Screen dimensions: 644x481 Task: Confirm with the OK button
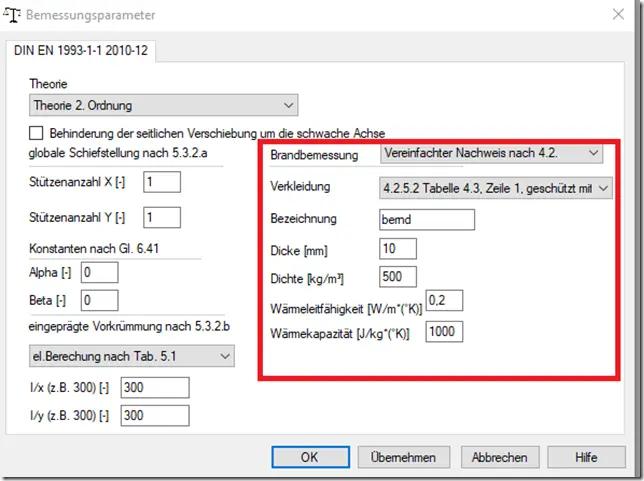point(310,457)
